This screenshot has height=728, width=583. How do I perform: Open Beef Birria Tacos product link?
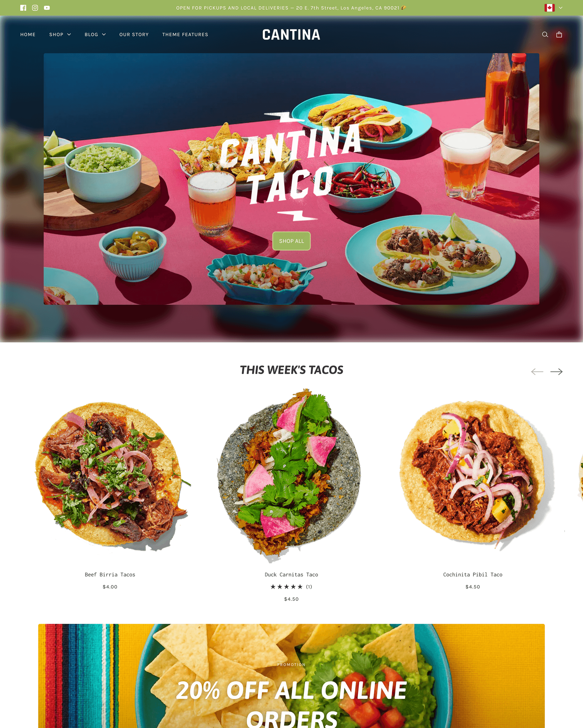pos(110,574)
